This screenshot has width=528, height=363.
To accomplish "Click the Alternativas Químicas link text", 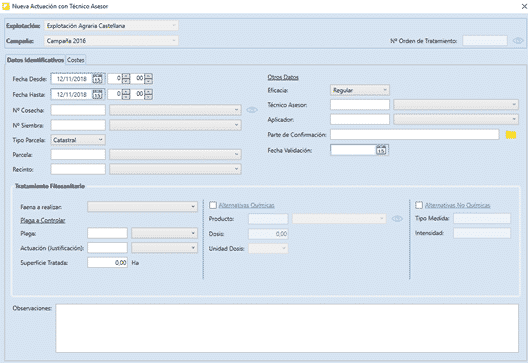I will (x=246, y=205).
